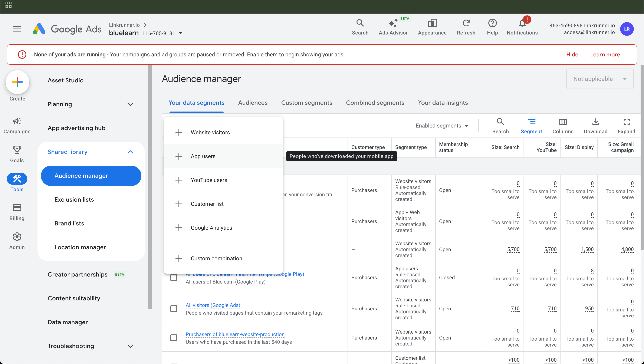Open Exclusion lists
644x364 pixels.
74,199
